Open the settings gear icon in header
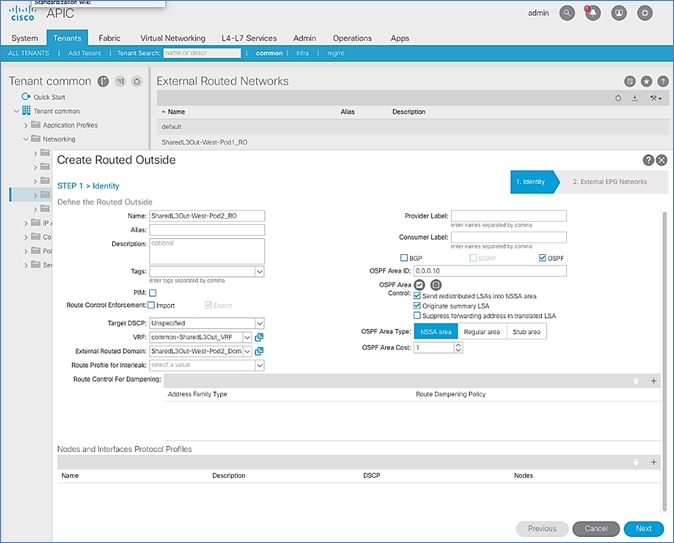674x543 pixels. coord(645,13)
